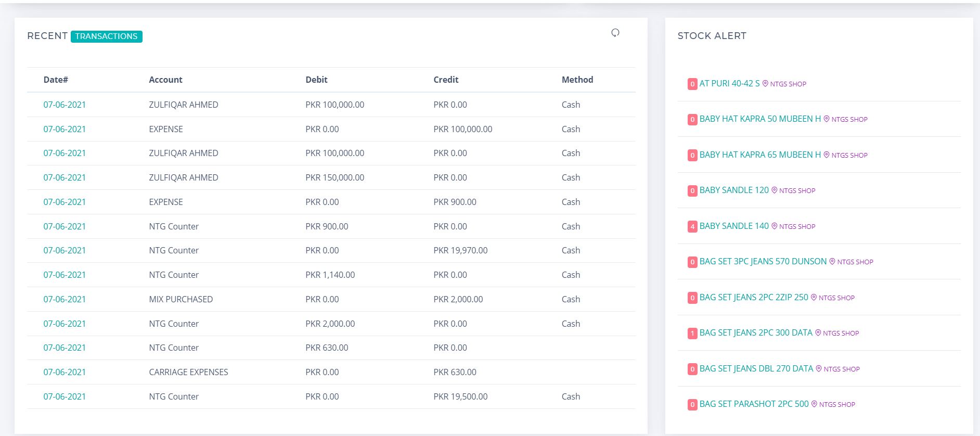Click the location pin next to BABY SANDLE 120

pos(774,190)
